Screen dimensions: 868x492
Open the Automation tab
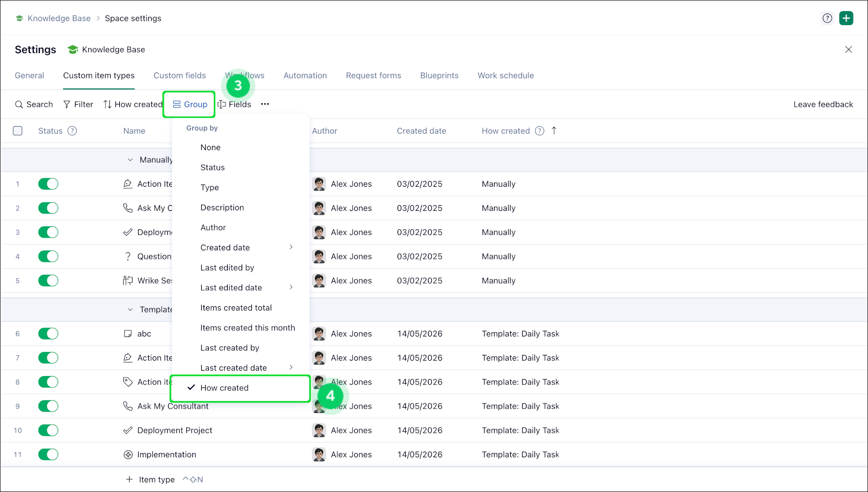tap(305, 76)
